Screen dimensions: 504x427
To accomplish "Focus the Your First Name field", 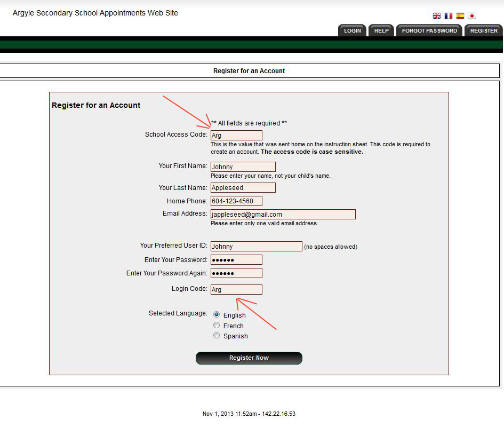I will [x=243, y=167].
